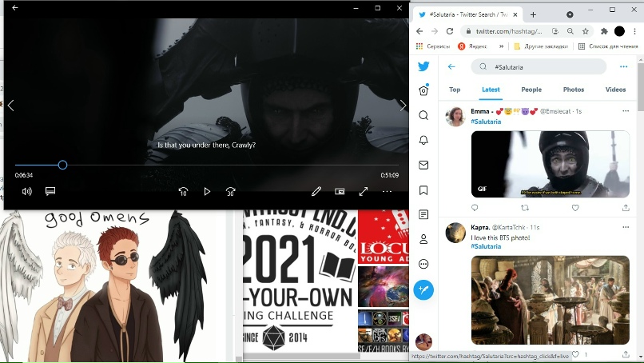Open Twitter Bookmarks in sidebar

(423, 190)
